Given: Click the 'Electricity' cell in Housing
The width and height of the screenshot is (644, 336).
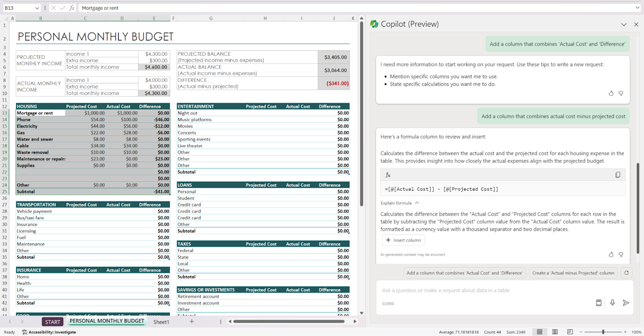Looking at the screenshot, I should click(x=40, y=126).
